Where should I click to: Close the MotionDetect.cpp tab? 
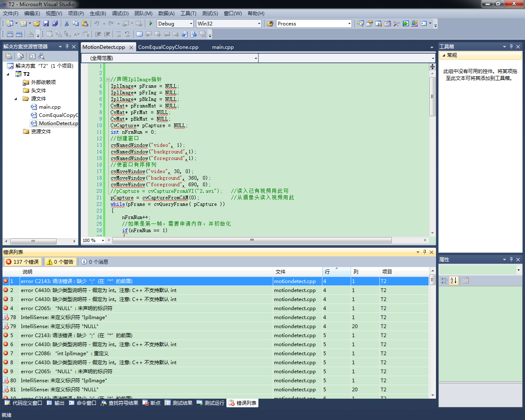[131, 48]
